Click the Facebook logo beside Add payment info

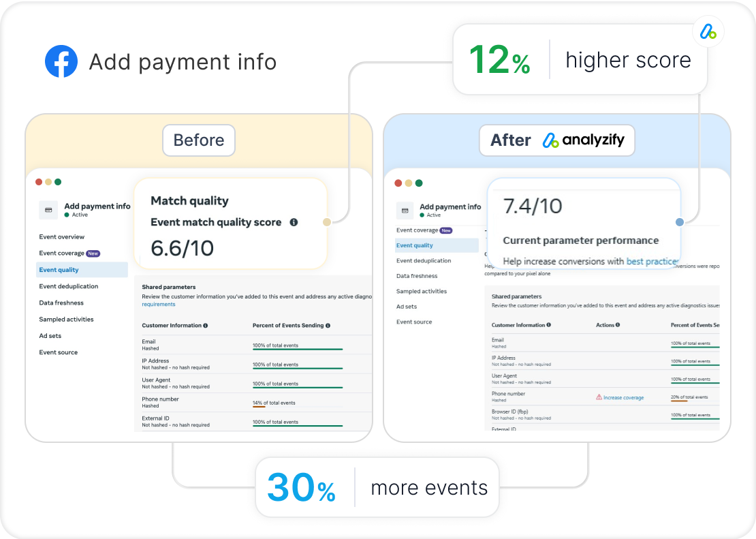(61, 61)
